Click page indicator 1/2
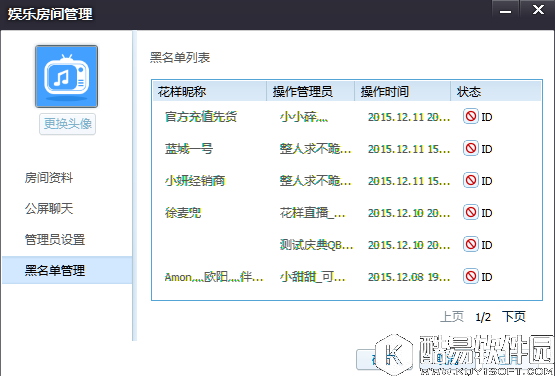555x376 pixels. pos(483,317)
